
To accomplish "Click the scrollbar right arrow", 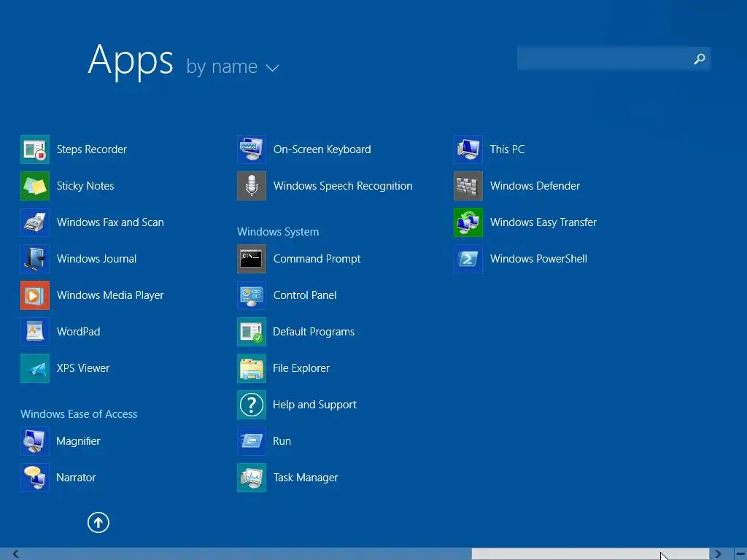I will [718, 554].
